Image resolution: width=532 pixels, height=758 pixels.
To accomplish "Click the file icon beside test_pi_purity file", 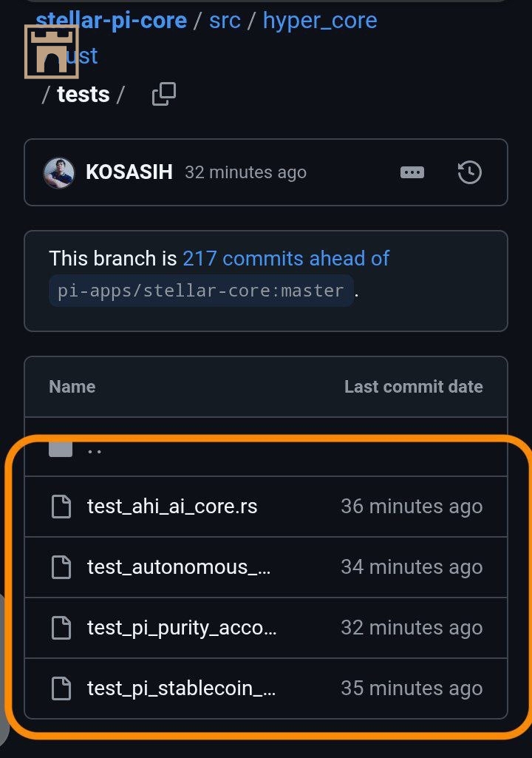I will click(x=61, y=628).
